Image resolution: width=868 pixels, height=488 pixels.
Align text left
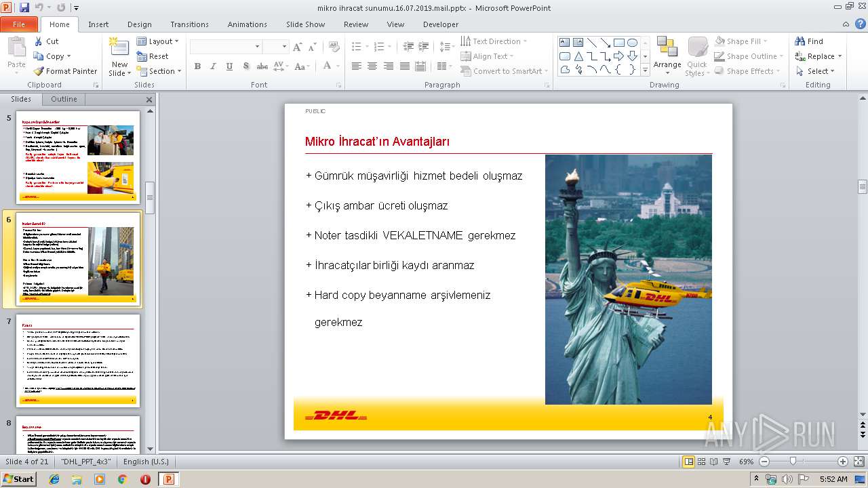coord(356,66)
